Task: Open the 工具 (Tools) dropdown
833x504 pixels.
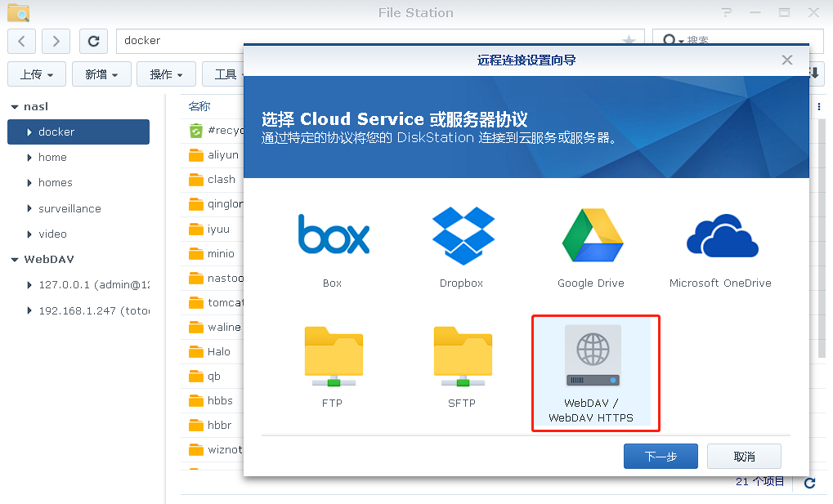Action: click(x=223, y=74)
